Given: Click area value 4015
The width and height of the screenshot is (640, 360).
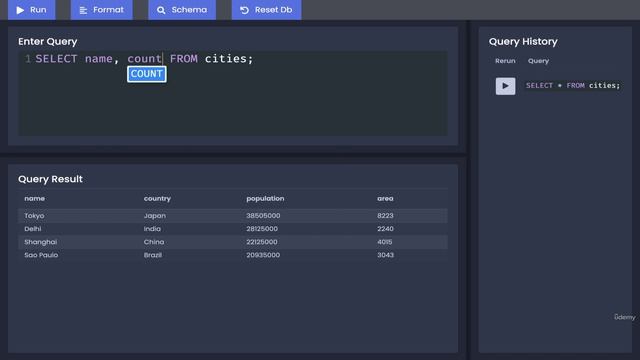Looking at the screenshot, I should (384, 242).
